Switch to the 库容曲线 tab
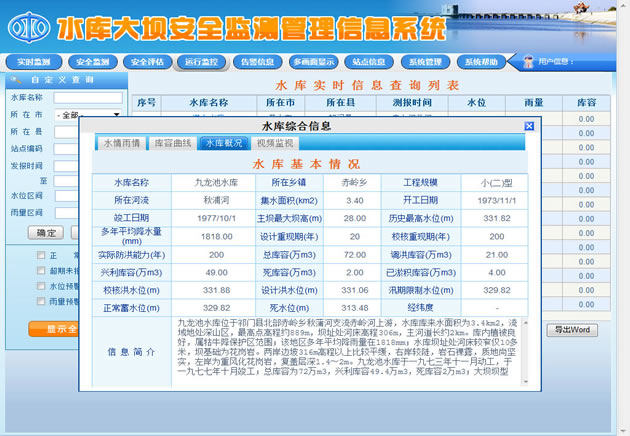This screenshot has width=630, height=436. 172,143
